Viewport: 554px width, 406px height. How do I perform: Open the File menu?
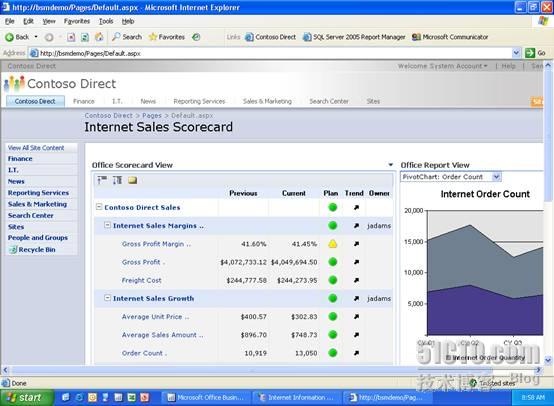tap(10, 21)
